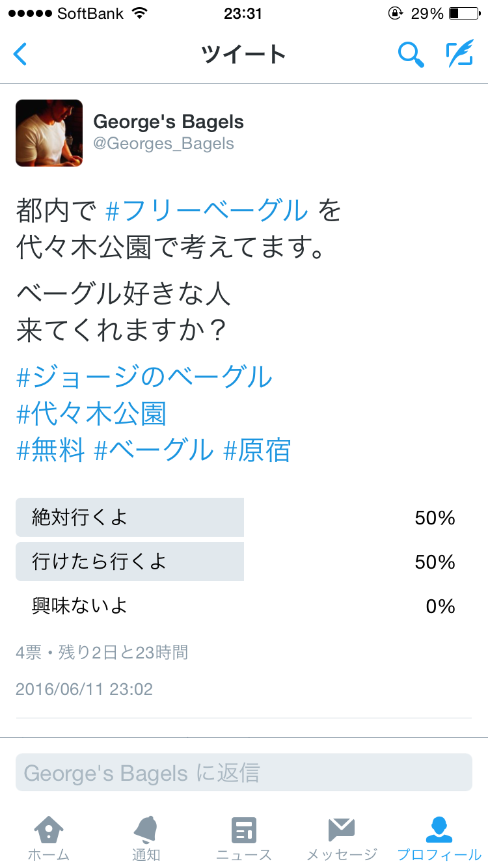Tap George's Bagels profile avatar
This screenshot has height=868, width=488.
coord(49,133)
